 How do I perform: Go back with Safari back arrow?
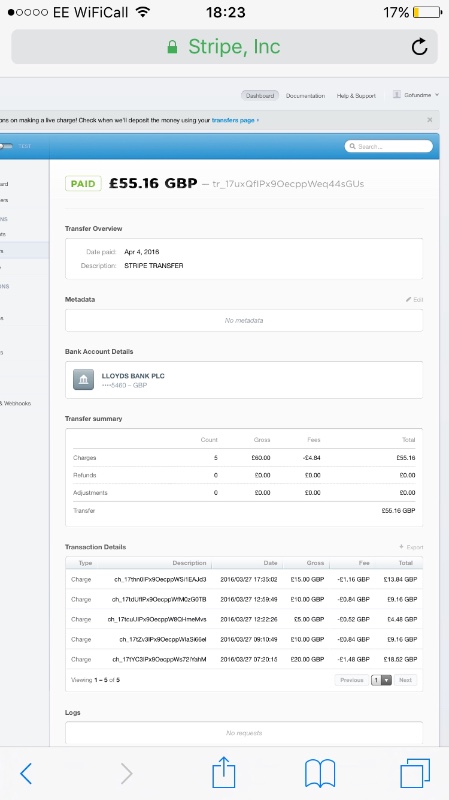(x=26, y=774)
